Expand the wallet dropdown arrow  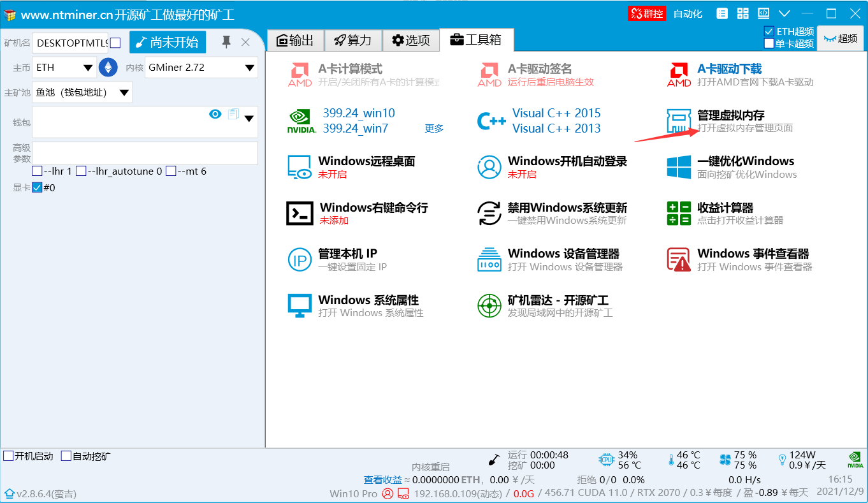pyautogui.click(x=249, y=119)
